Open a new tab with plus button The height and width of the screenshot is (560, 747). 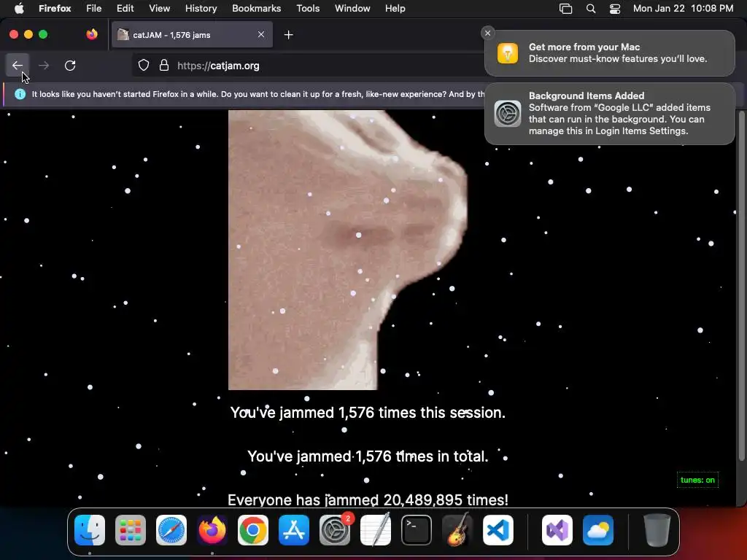288,35
